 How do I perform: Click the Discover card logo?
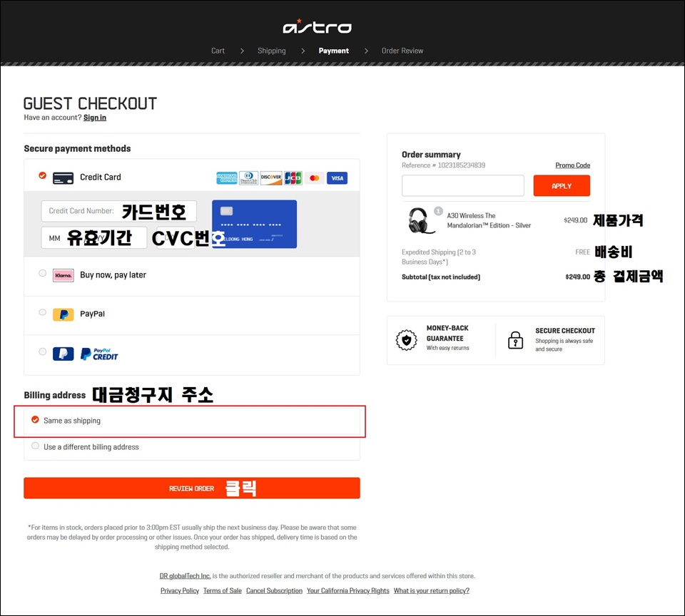tap(271, 178)
